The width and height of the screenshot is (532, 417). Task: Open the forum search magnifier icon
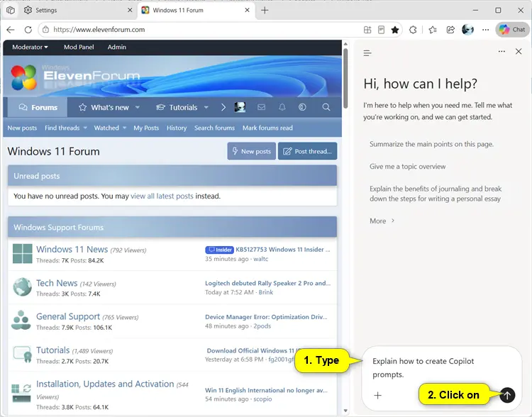[326, 107]
